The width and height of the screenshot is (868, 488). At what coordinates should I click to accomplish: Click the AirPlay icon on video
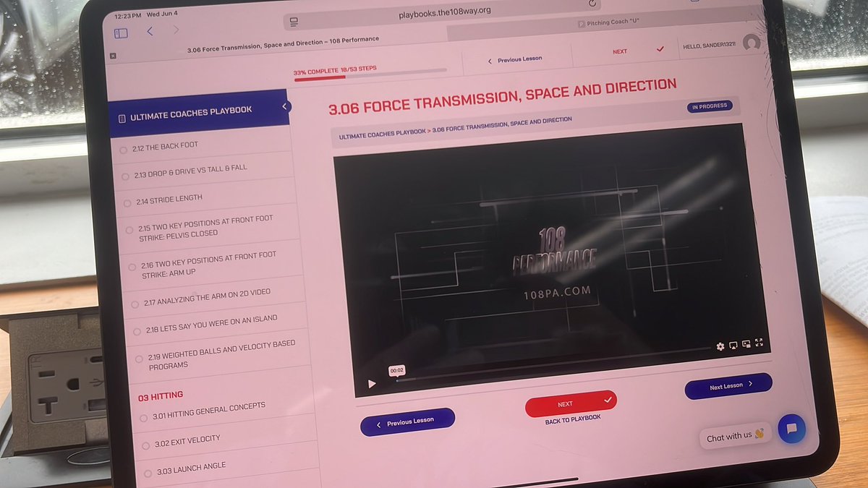point(733,345)
